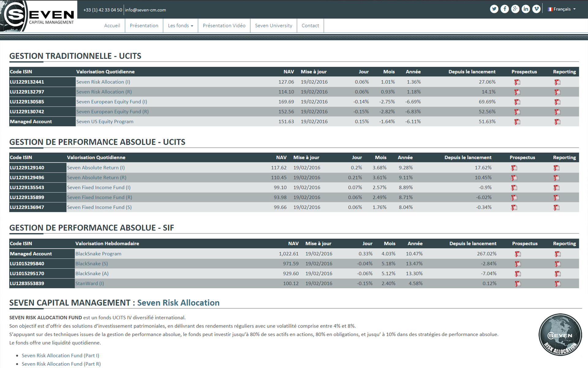The width and height of the screenshot is (588, 368).
Task: Select the NAV value 1,022.61
Action: (288, 254)
